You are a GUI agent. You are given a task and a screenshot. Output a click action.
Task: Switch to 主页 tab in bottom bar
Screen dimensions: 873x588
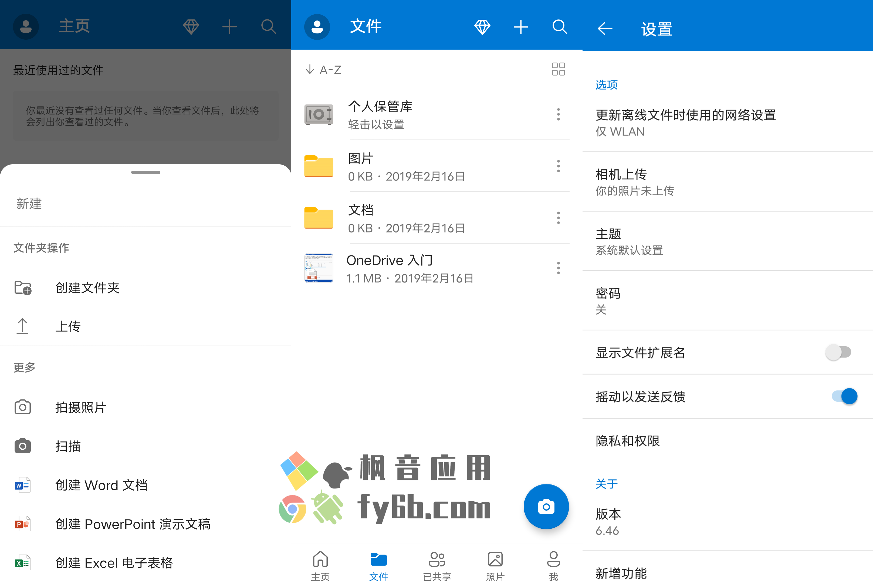click(x=320, y=566)
